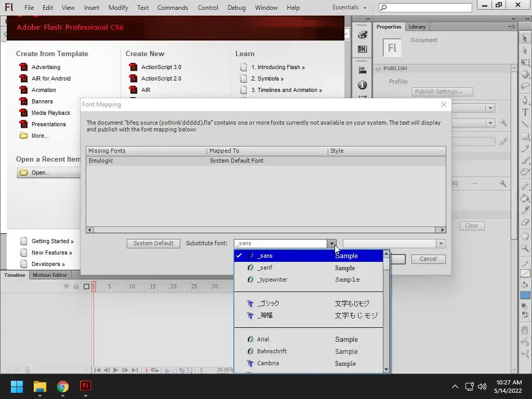Select the Lasso tool
The height and width of the screenshot is (399, 532).
(x=525, y=86)
